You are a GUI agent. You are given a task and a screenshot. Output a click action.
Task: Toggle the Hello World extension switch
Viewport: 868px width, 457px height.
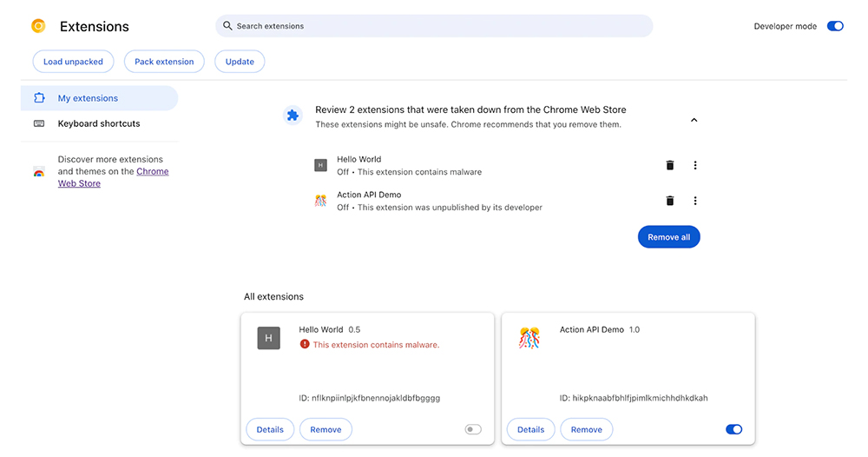coord(473,429)
